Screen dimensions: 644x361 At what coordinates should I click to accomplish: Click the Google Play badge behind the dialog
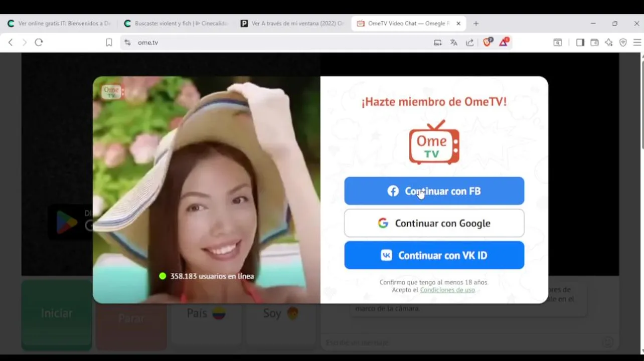pyautogui.click(x=70, y=222)
